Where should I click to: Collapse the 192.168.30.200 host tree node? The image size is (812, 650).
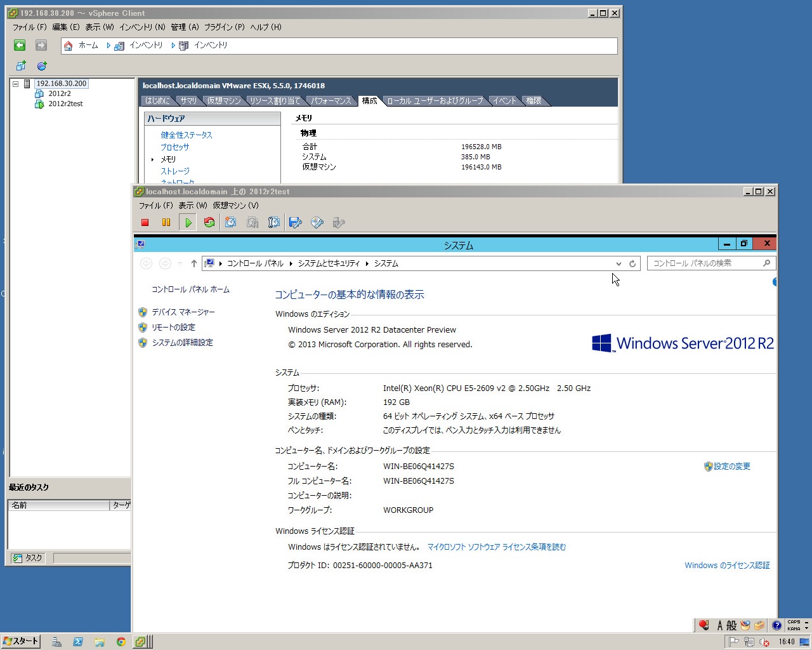point(16,84)
